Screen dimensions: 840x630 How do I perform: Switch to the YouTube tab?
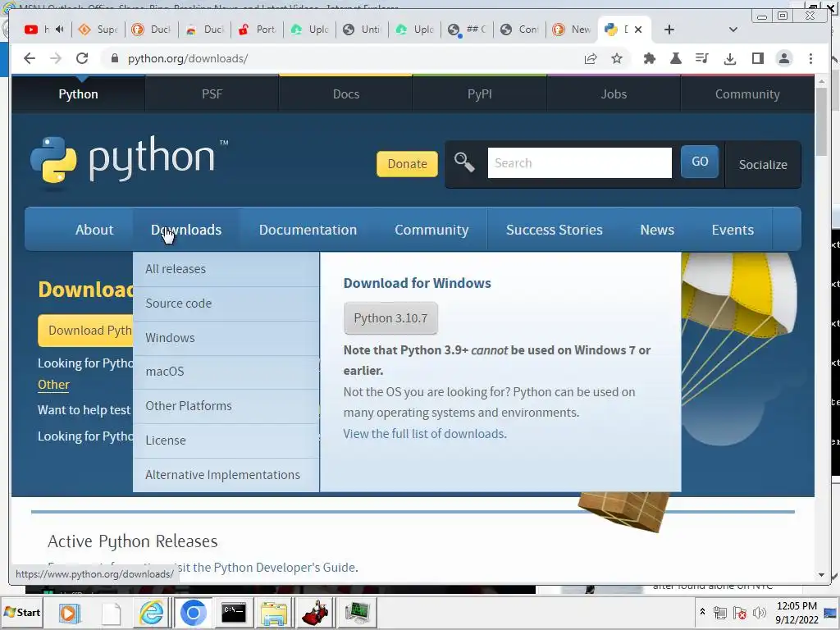[44, 30]
